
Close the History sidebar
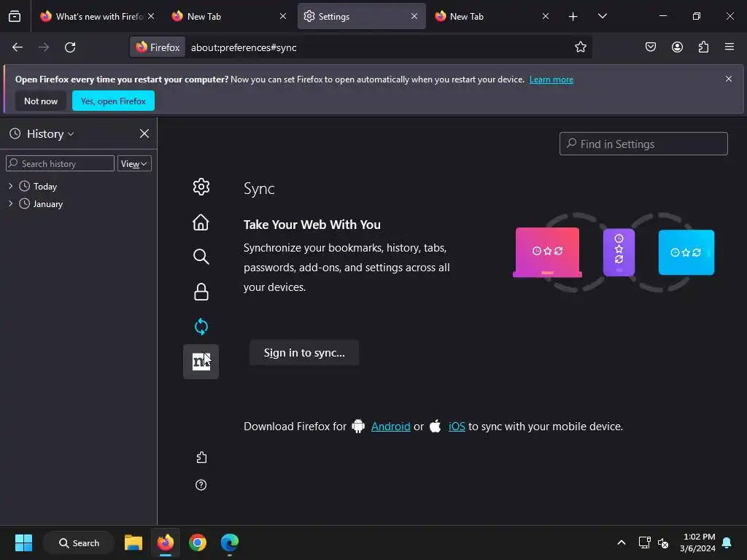144,134
